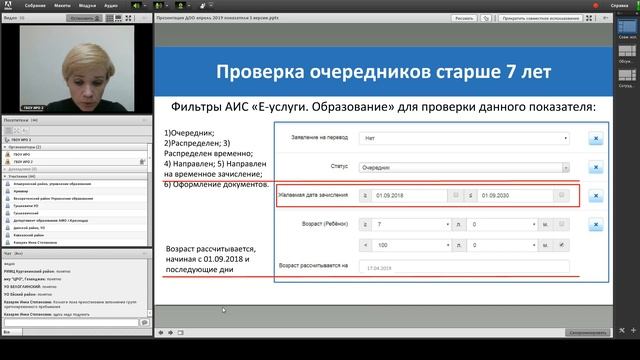Click Прекратить совместное использование button
This screenshot has width=640, height=360.
541,18
